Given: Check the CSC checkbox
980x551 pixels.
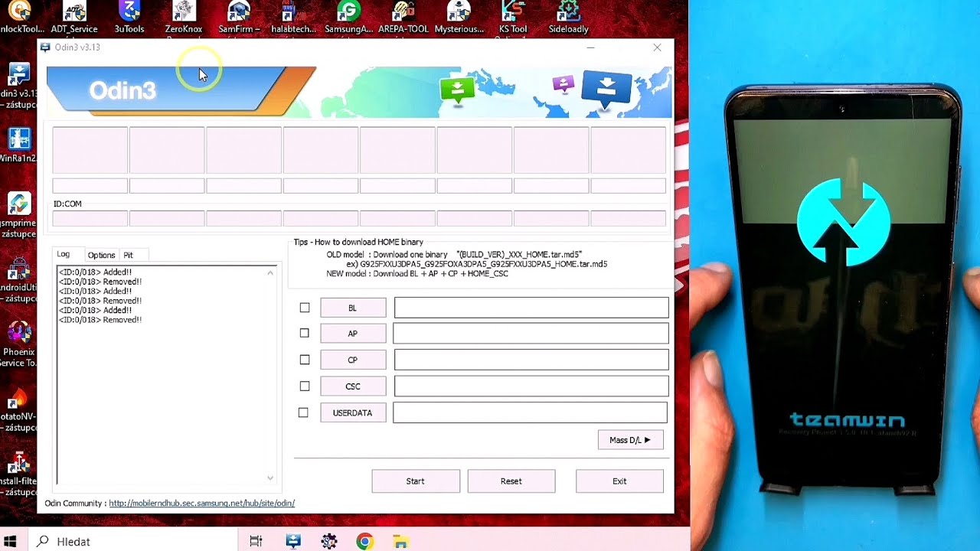Looking at the screenshot, I should pos(305,386).
